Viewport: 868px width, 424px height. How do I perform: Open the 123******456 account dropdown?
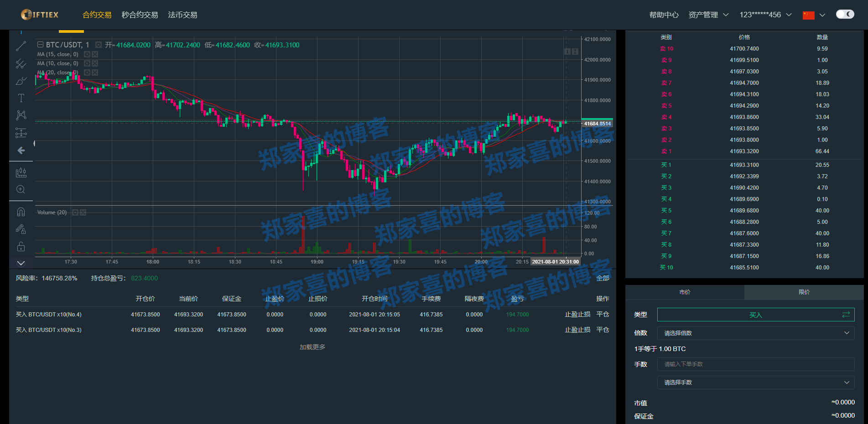point(765,15)
